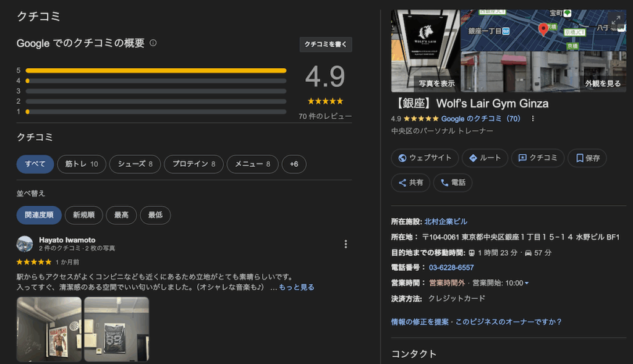Expand the map with the fullscreen icon

coord(616,20)
